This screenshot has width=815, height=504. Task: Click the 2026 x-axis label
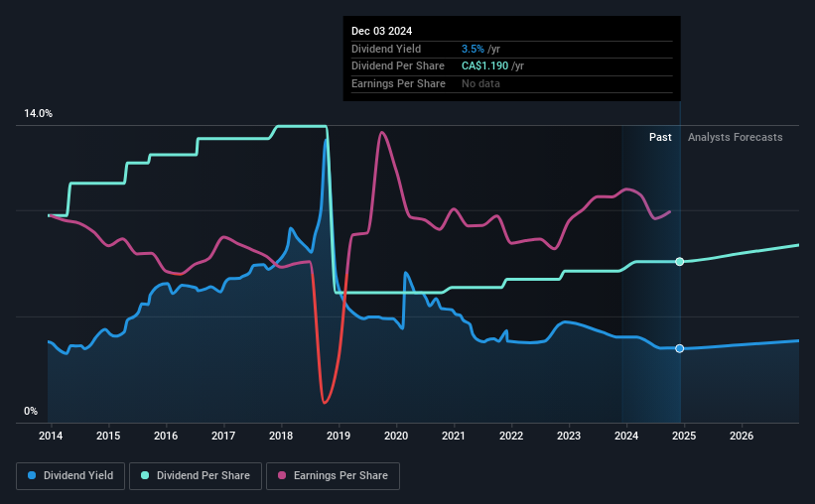pyautogui.click(x=742, y=436)
